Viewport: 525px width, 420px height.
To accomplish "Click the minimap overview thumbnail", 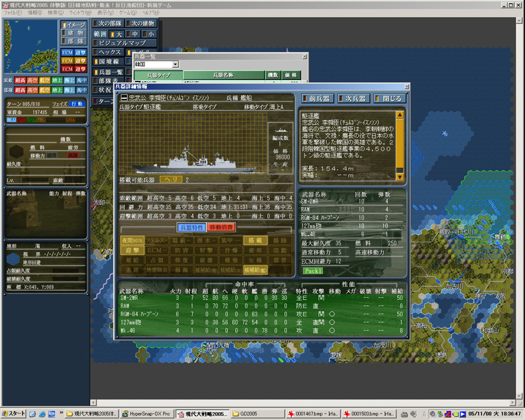I will (x=31, y=46).
